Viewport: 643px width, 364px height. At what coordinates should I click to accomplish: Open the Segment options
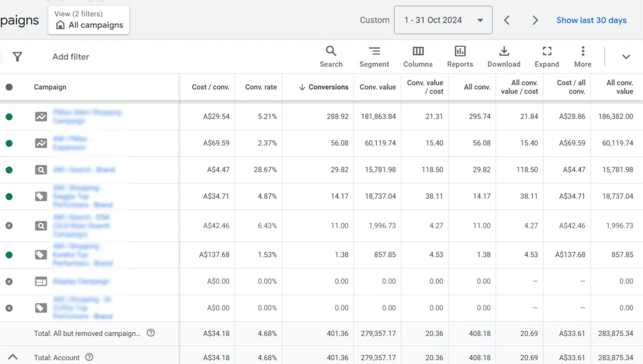coord(374,57)
